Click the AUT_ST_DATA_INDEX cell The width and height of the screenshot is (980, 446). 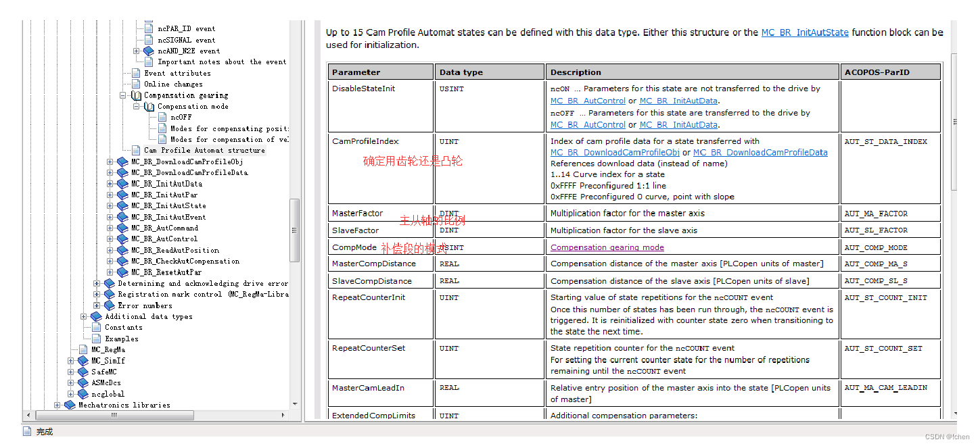pyautogui.click(x=891, y=168)
